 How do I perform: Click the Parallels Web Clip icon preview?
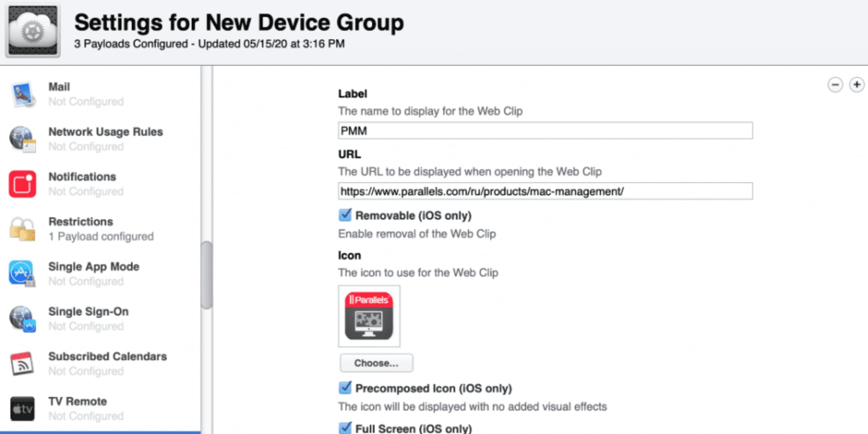(x=369, y=316)
